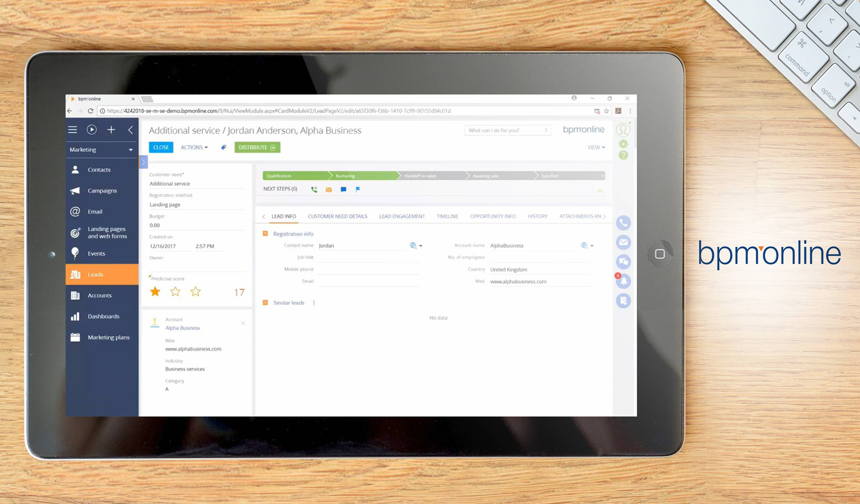The width and height of the screenshot is (860, 504).
Task: Open the Alpha Business account link
Action: tap(182, 328)
